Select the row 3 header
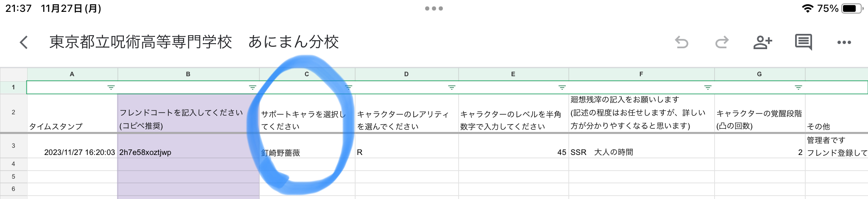Screen dimensions: 868x199 point(14,146)
